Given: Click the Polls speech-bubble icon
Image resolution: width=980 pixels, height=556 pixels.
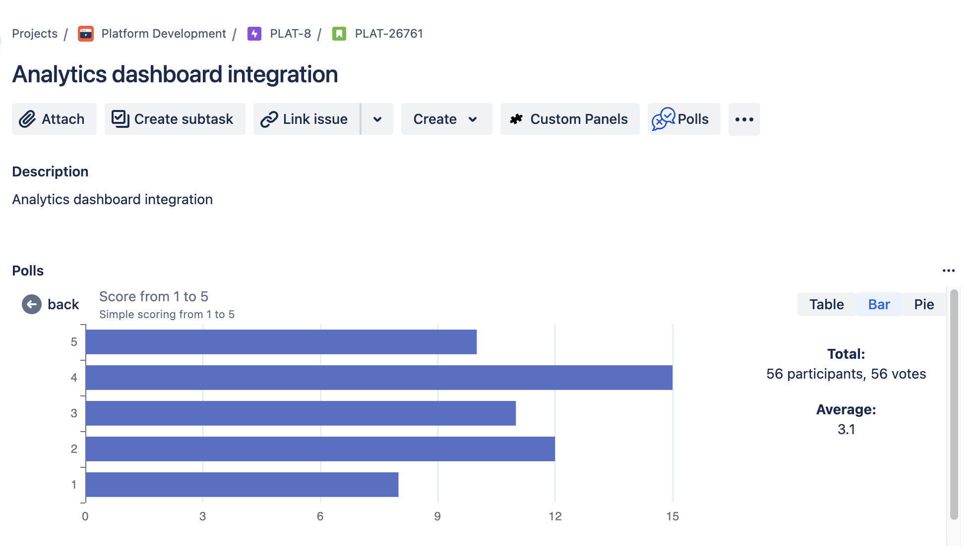Looking at the screenshot, I should click(664, 119).
